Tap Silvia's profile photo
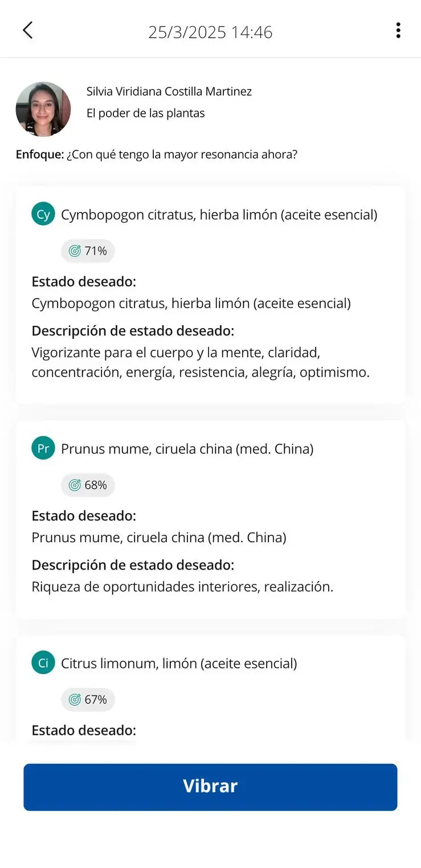The height and width of the screenshot is (868, 421). tap(43, 109)
